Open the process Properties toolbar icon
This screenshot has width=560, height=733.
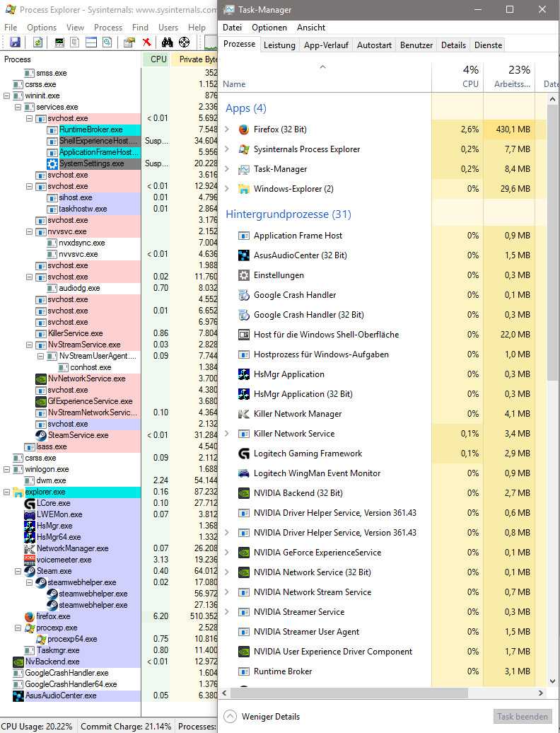point(129,42)
